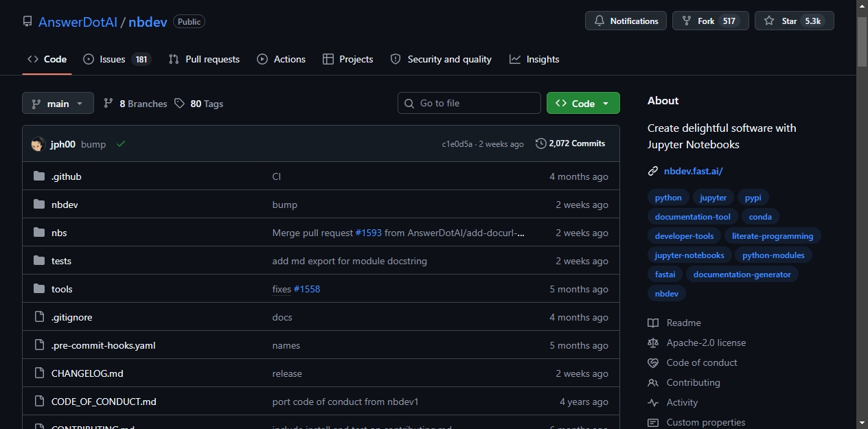Click the tag icon next to 80 Tags

click(x=179, y=103)
